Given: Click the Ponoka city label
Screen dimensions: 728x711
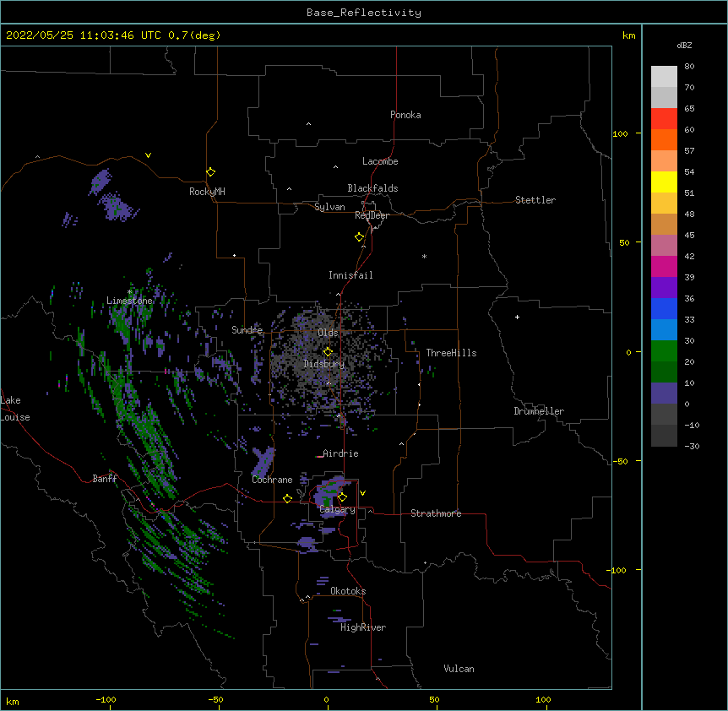Looking at the screenshot, I should point(405,115).
